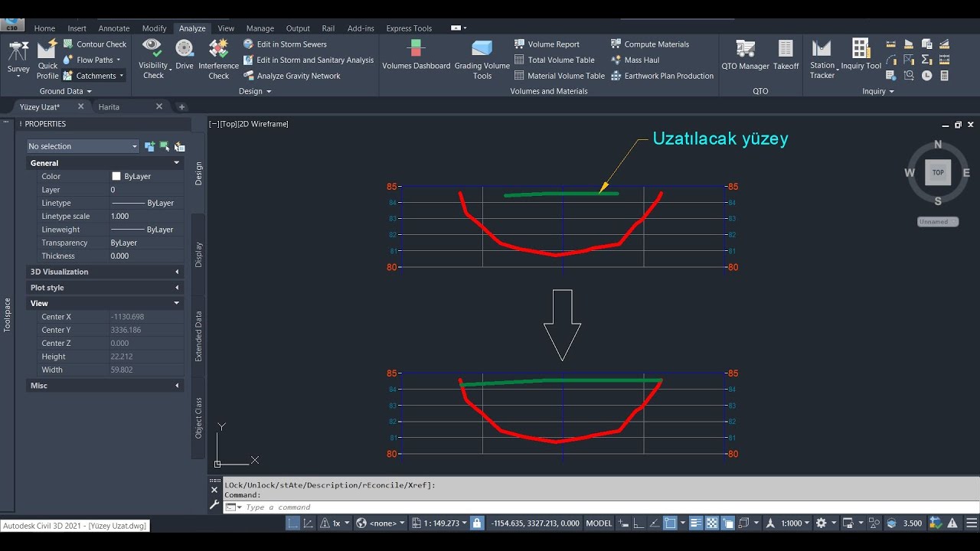Launch Analyze Gravity Network
980x551 pixels.
(292, 76)
